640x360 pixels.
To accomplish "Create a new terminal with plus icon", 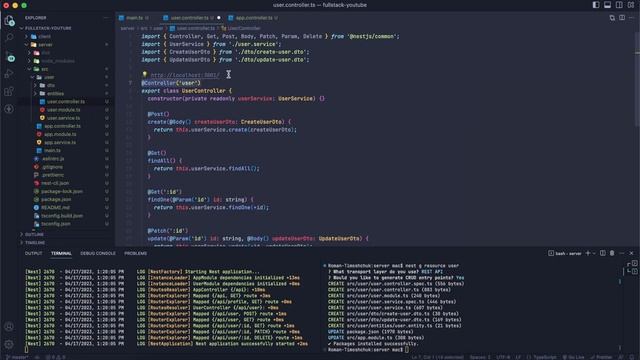I will [x=588, y=253].
